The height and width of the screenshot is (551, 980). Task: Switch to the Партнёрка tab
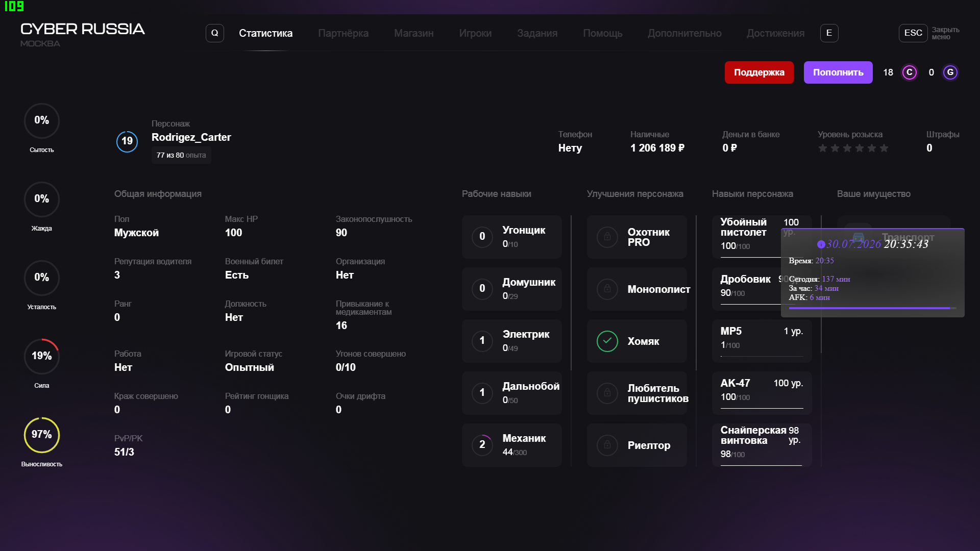[344, 33]
